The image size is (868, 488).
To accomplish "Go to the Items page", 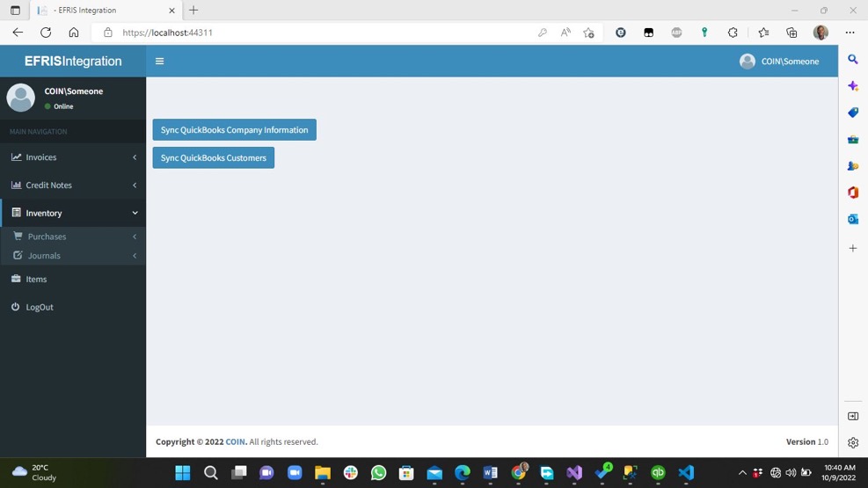I will [73, 279].
